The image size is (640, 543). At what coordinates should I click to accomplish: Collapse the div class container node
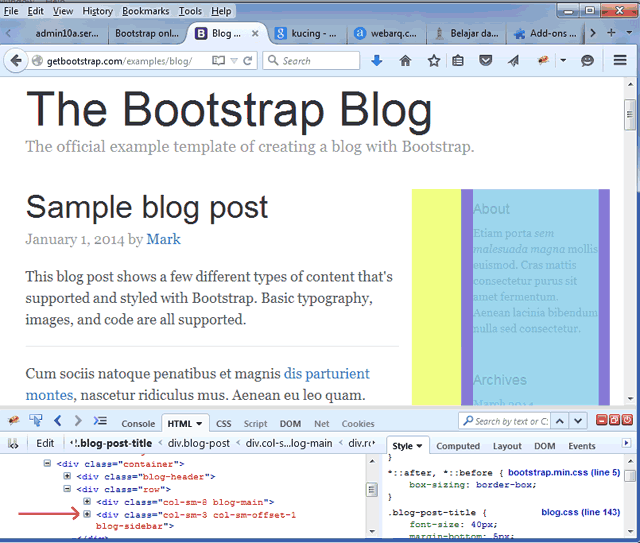coord(47,463)
